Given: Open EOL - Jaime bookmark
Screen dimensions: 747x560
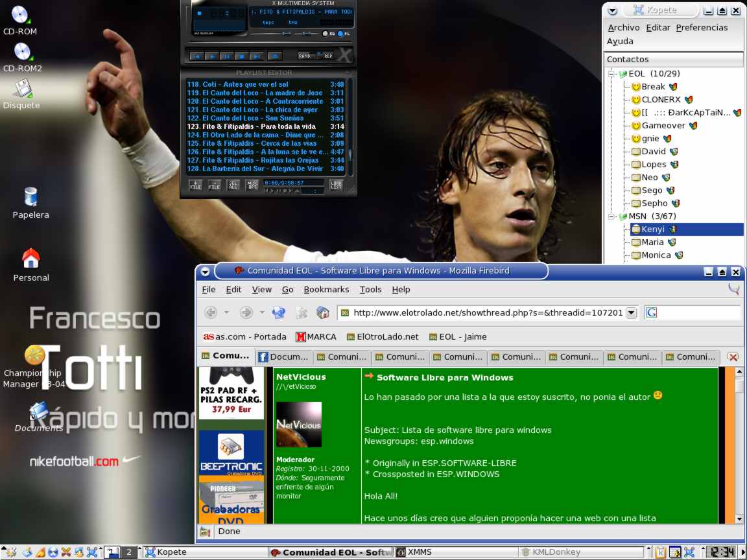Looking at the screenshot, I should tap(458, 337).
